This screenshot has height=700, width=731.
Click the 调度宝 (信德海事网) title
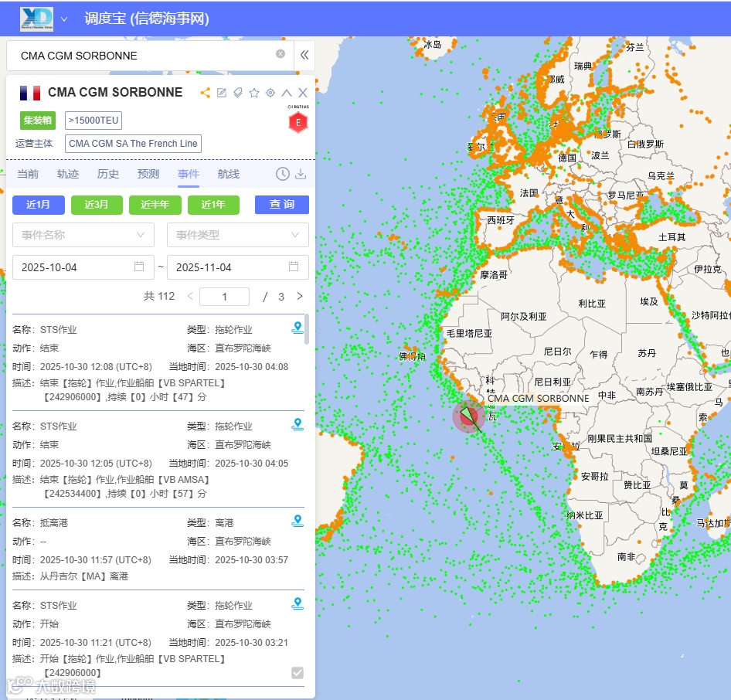point(146,19)
